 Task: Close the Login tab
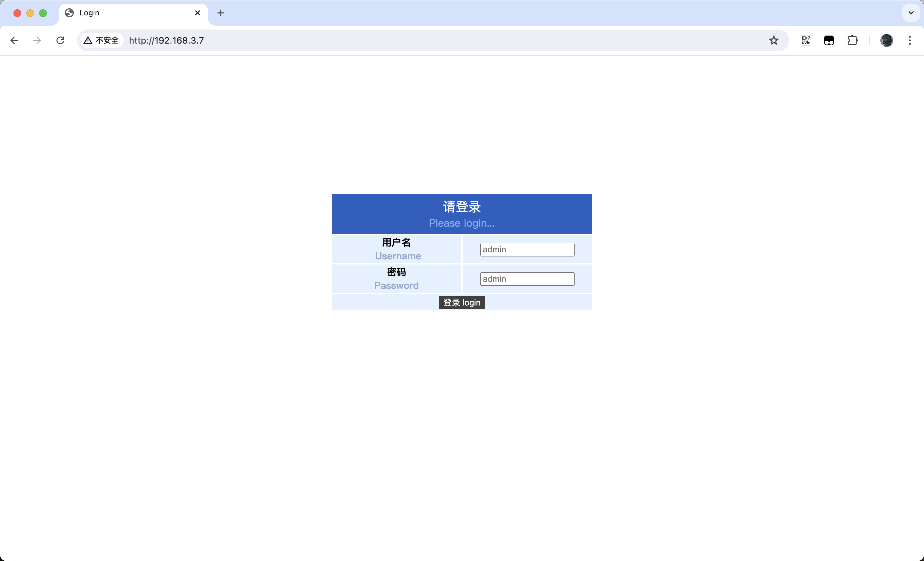(198, 13)
